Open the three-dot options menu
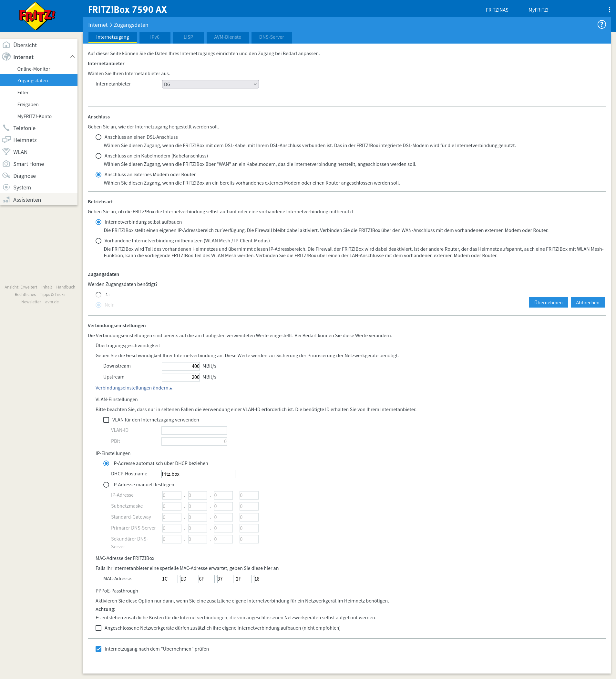The width and height of the screenshot is (616, 679). (609, 10)
